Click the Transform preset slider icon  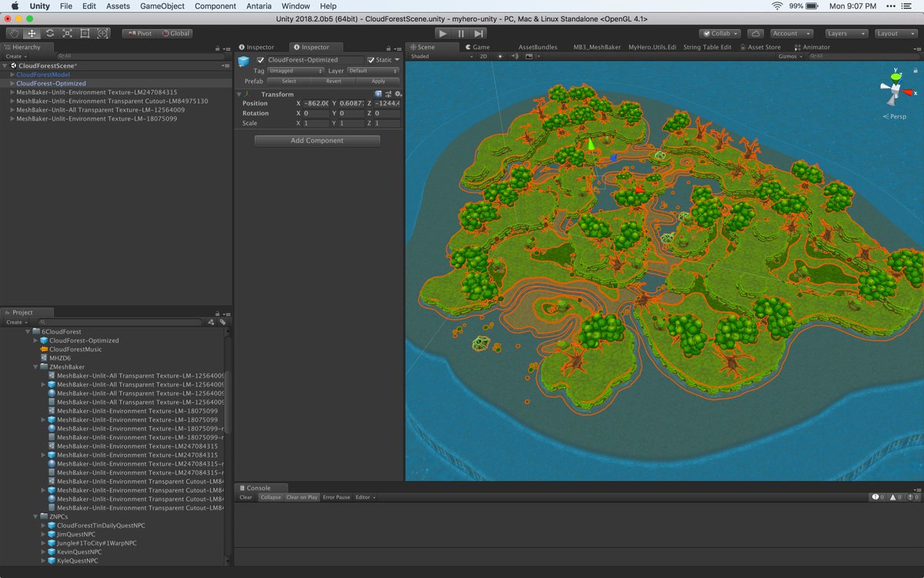click(x=388, y=94)
